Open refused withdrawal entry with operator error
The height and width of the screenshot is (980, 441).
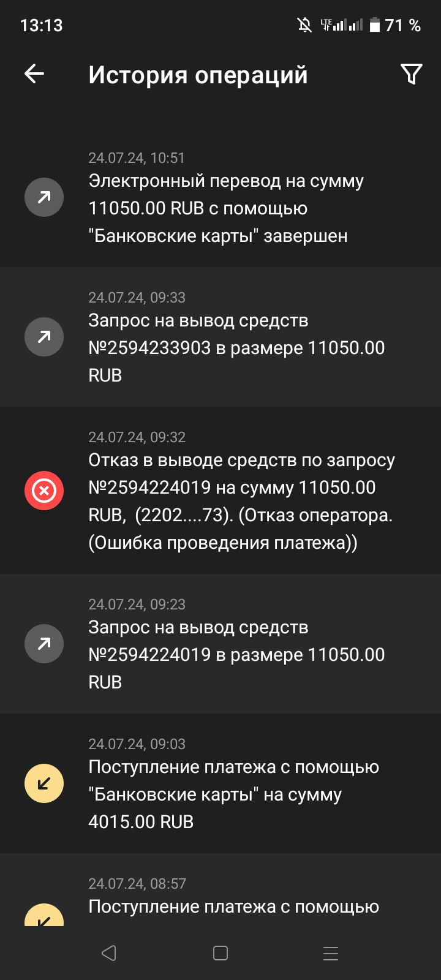(x=241, y=502)
